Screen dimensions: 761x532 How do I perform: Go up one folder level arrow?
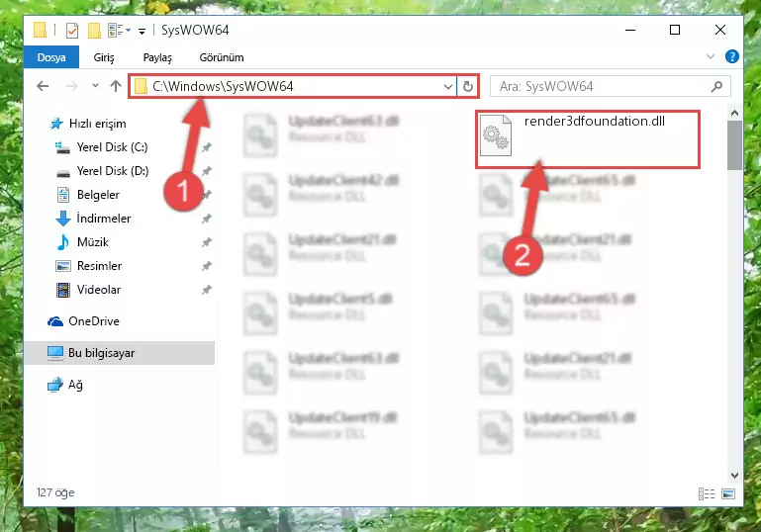[x=116, y=86]
